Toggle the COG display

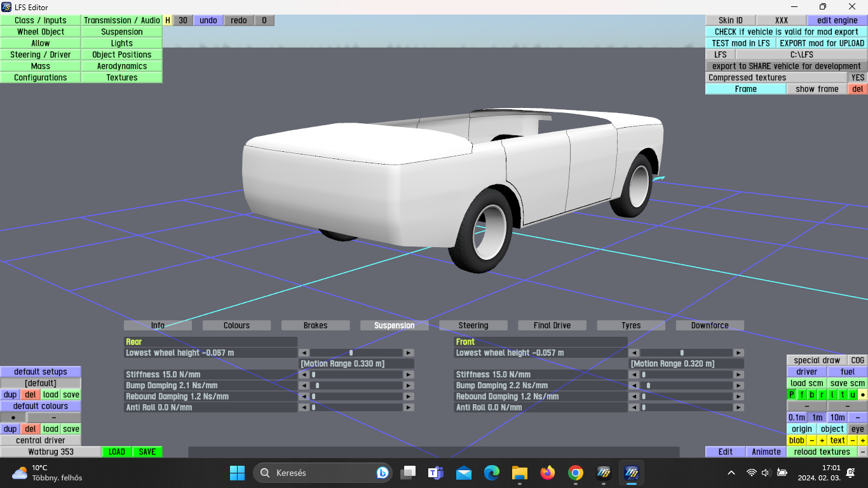tap(858, 360)
